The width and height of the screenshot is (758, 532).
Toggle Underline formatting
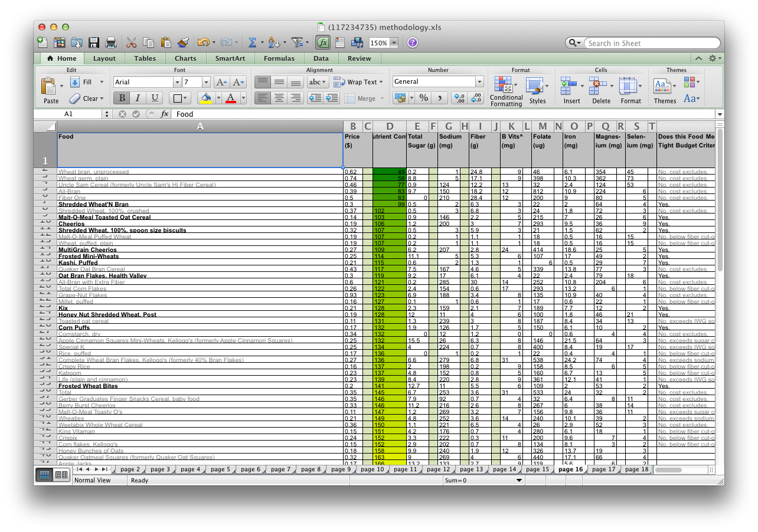155,98
